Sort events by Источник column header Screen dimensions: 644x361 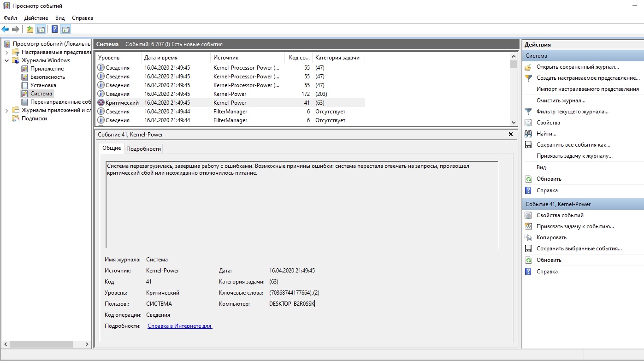[247, 58]
